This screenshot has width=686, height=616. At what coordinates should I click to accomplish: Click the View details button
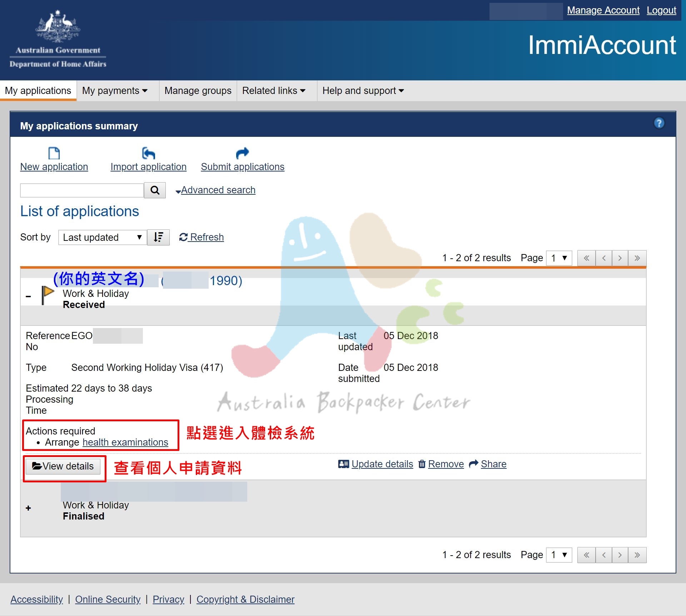point(63,466)
